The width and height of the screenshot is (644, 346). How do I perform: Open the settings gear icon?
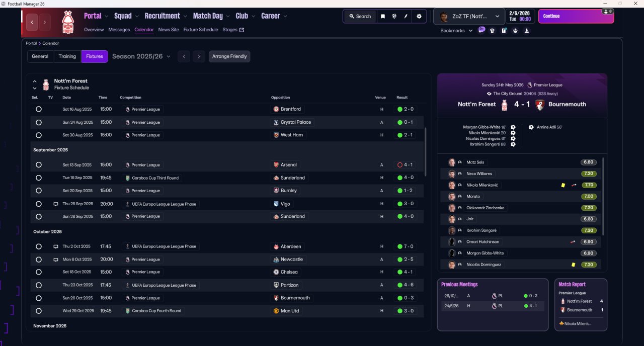tap(419, 16)
